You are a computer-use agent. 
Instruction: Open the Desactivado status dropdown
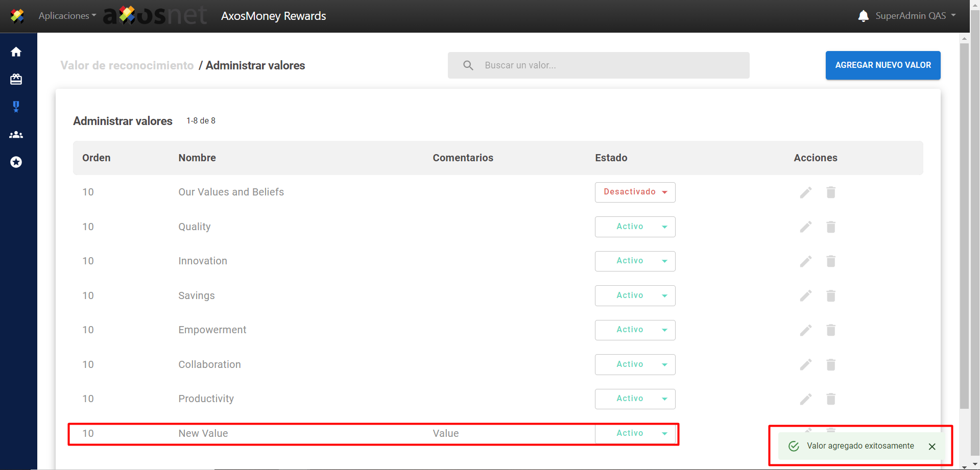[x=635, y=192]
